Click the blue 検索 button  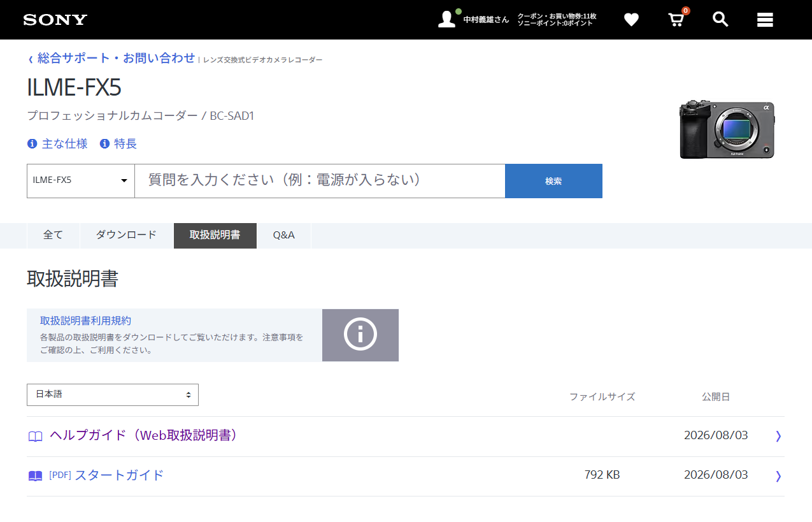click(553, 181)
